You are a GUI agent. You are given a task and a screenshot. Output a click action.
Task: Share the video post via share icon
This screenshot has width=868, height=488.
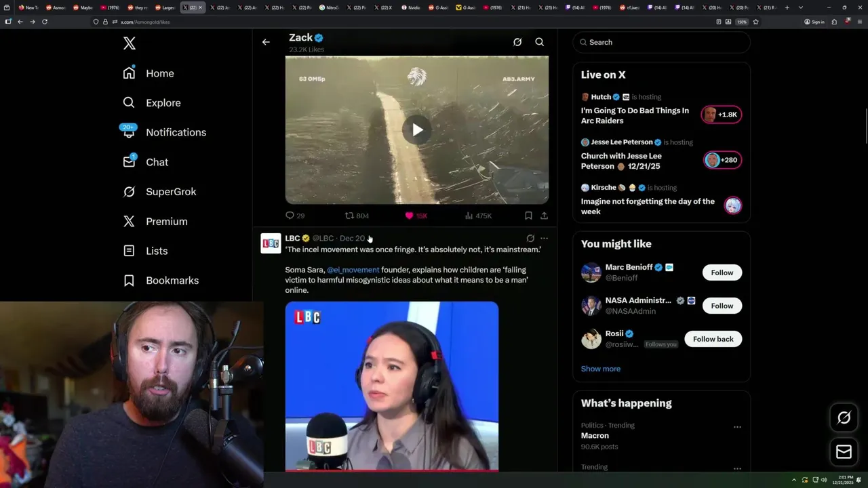click(544, 216)
